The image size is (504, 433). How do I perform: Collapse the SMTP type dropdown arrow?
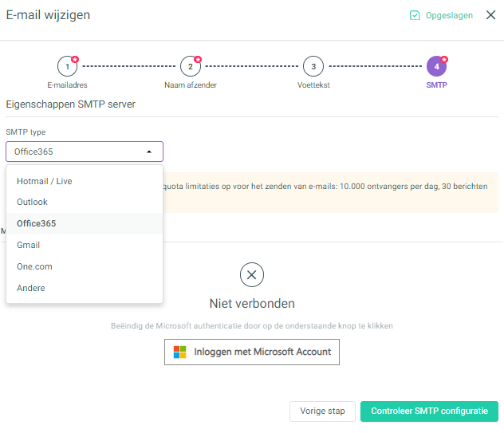[x=149, y=152]
